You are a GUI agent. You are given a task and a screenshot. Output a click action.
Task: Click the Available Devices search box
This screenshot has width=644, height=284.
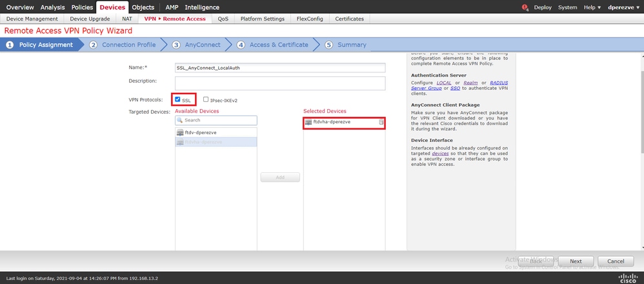click(216, 121)
